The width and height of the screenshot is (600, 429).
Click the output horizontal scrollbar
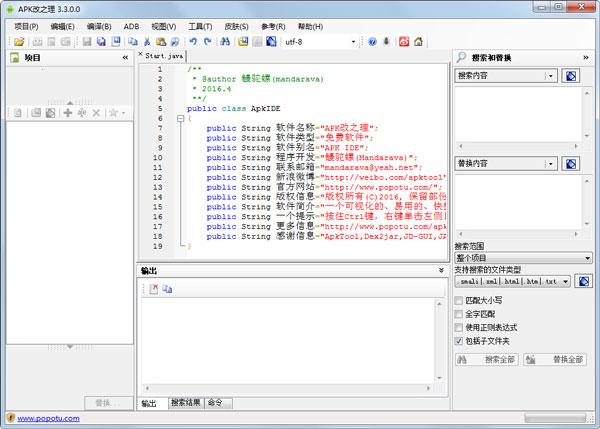pos(287,388)
